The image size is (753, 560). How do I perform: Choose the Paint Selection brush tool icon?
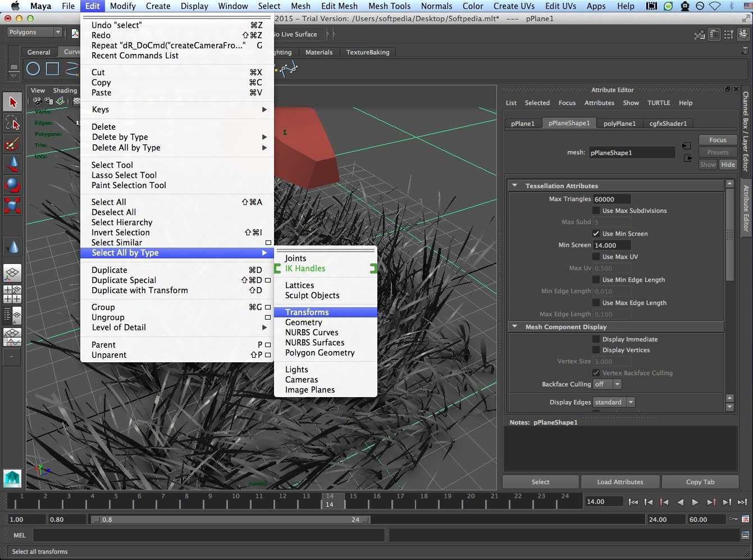[13, 143]
